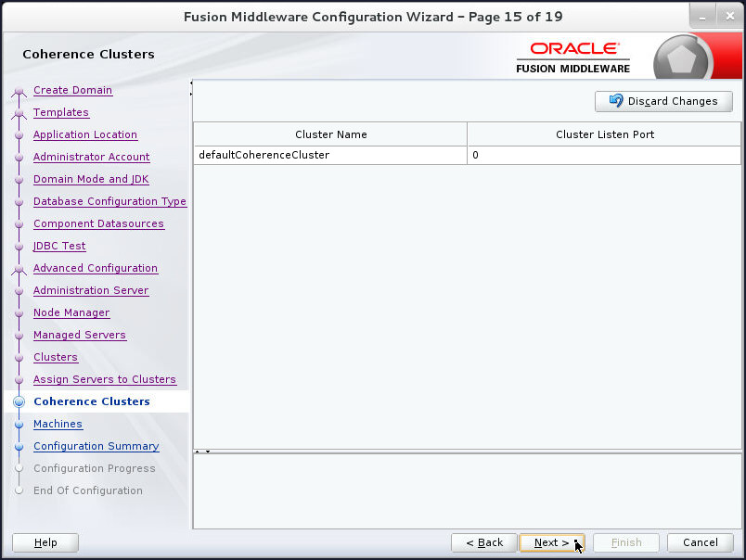Click the completed step marker next to Create Domain
Viewport: 746px width, 560px height.
19,90
